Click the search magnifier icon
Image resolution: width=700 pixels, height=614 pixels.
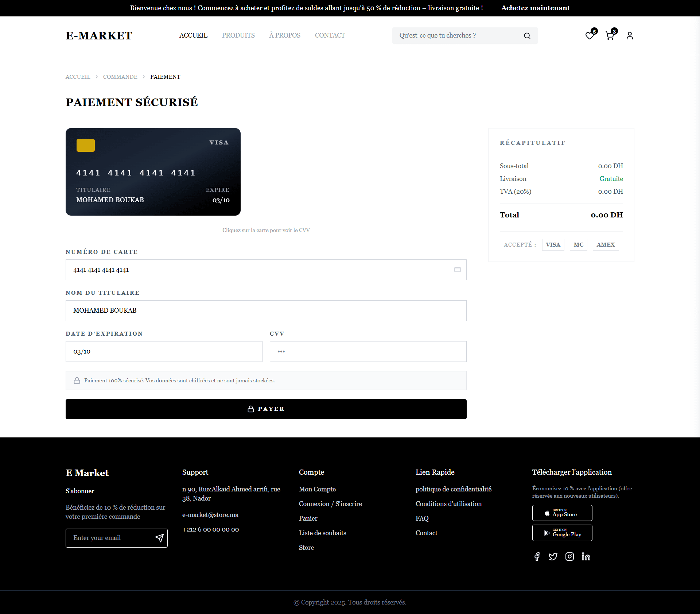click(527, 36)
